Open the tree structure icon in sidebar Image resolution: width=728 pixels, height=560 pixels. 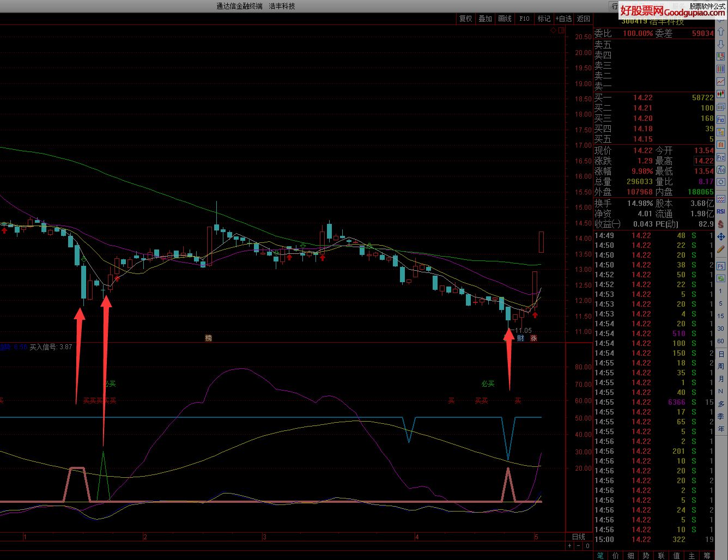click(721, 132)
